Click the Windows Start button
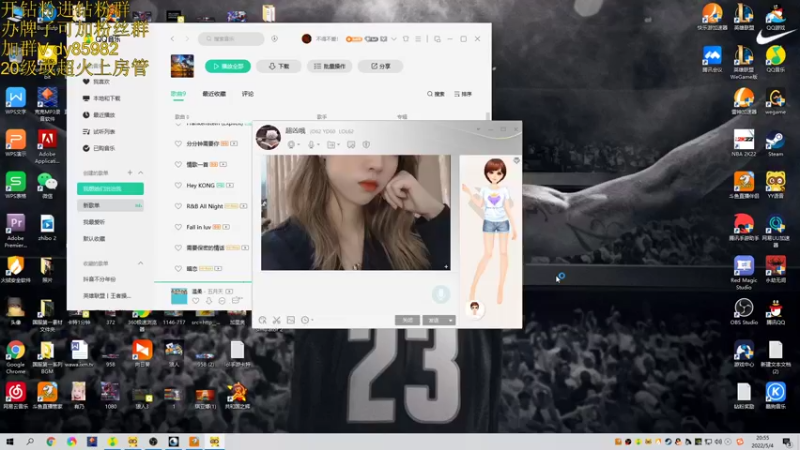The image size is (800, 450). (x=9, y=442)
